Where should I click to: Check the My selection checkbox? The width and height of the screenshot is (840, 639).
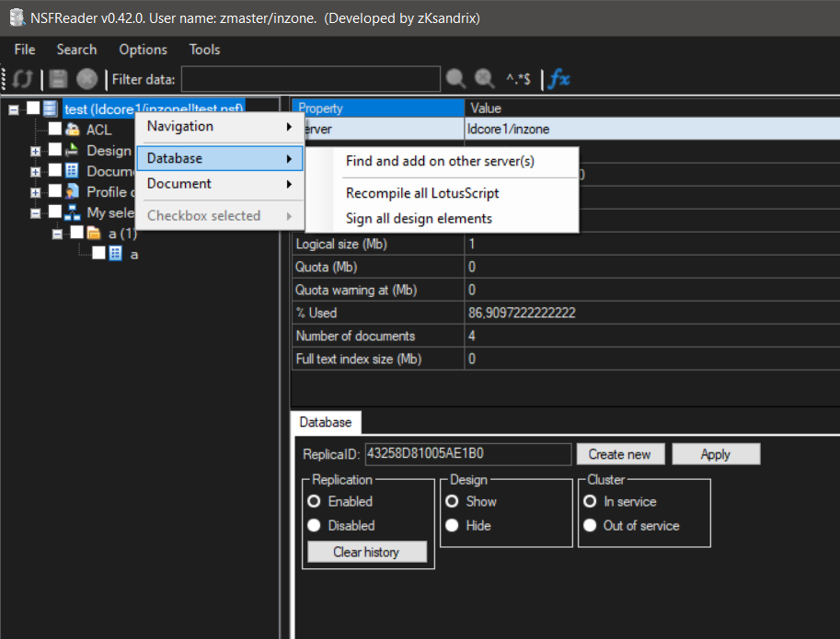coord(55,211)
